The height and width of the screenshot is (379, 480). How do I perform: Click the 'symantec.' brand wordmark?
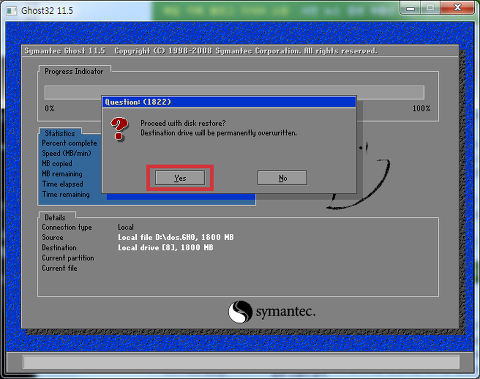pyautogui.click(x=285, y=312)
